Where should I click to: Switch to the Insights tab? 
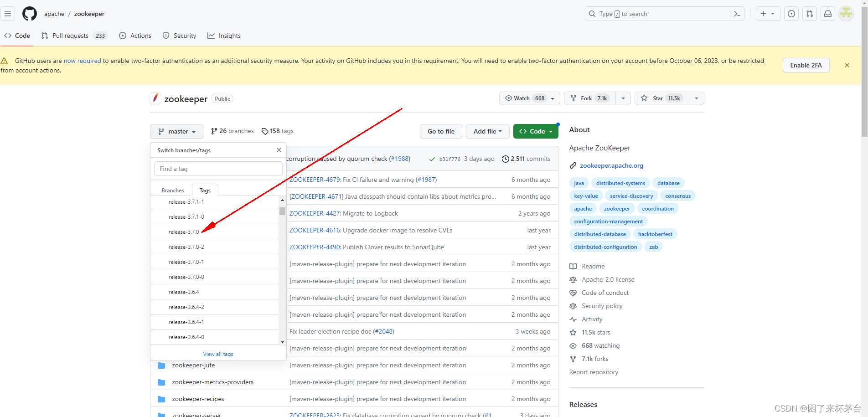click(x=224, y=36)
